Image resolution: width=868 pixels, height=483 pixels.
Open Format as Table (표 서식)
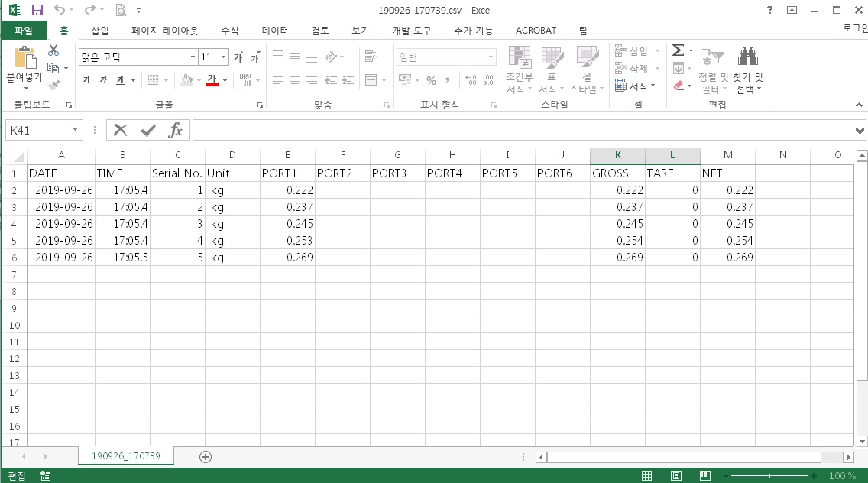tap(552, 70)
